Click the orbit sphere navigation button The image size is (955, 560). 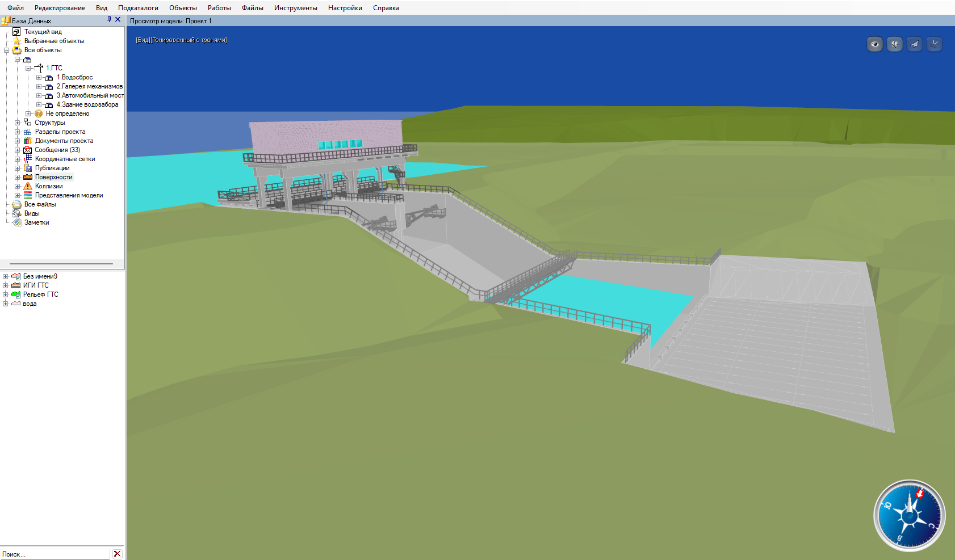(894, 44)
